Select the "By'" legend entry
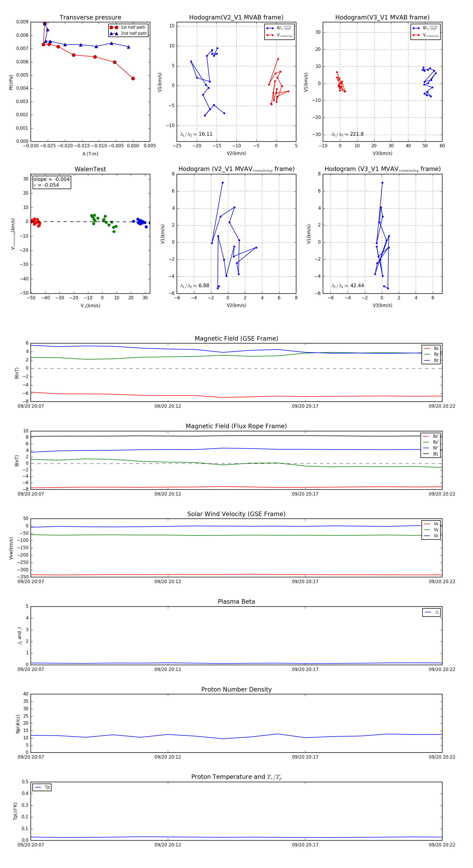Image resolution: width=473 pixels, height=868 pixels. [x=431, y=442]
